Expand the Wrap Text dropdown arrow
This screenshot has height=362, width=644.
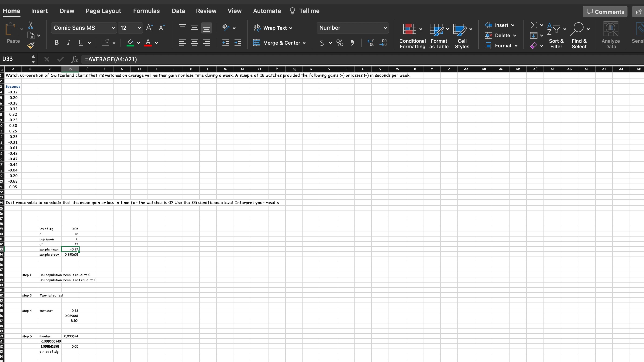pyautogui.click(x=291, y=28)
